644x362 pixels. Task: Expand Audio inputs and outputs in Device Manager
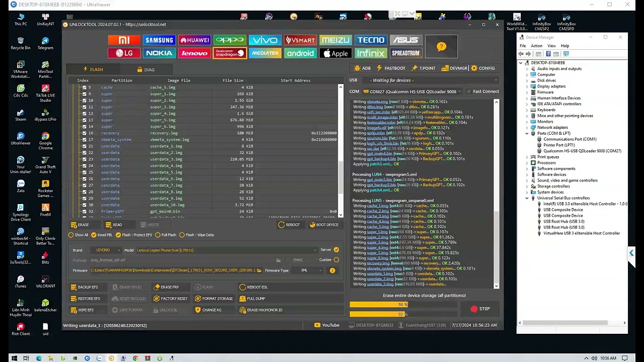click(527, 69)
